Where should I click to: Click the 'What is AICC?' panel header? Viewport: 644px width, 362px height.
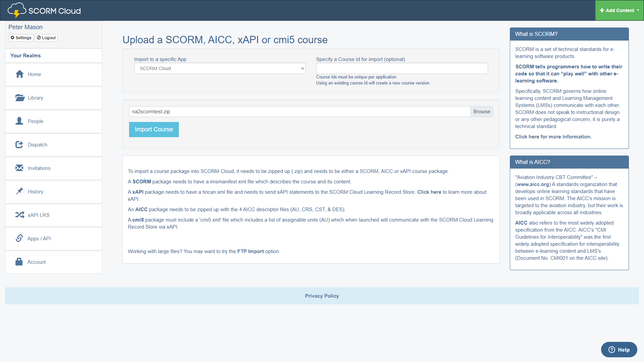pos(569,162)
